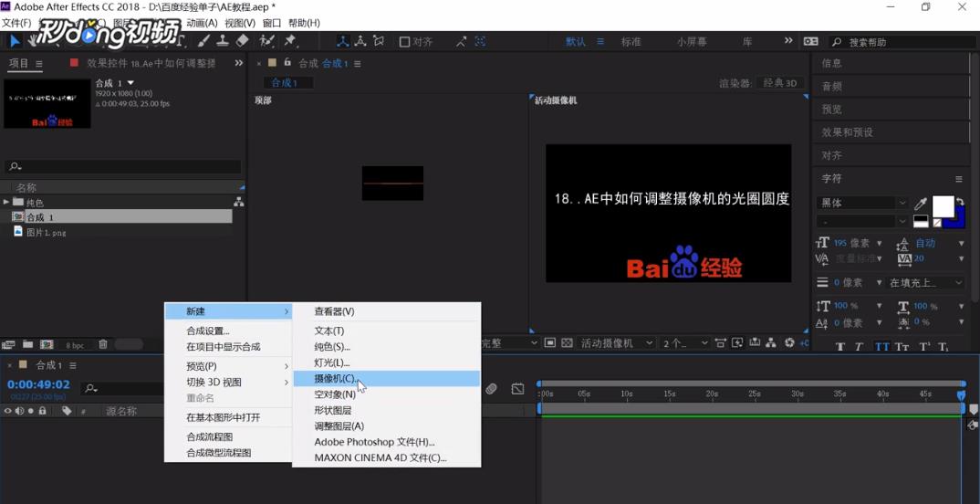The width and height of the screenshot is (980, 504).
Task: Click motion blur icon in timeline
Action: pyautogui.click(x=491, y=389)
